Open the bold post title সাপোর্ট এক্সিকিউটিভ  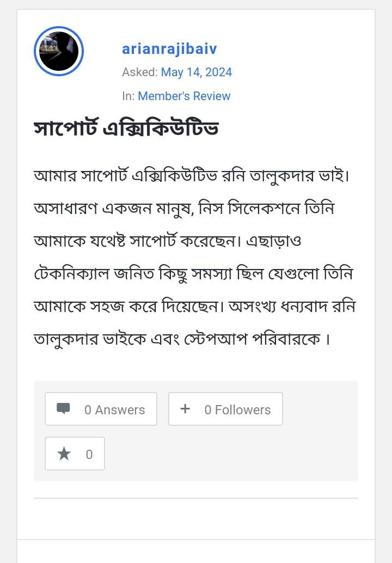[126, 128]
